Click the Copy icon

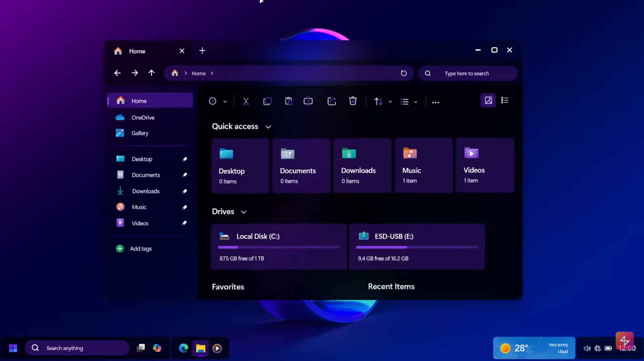267,101
